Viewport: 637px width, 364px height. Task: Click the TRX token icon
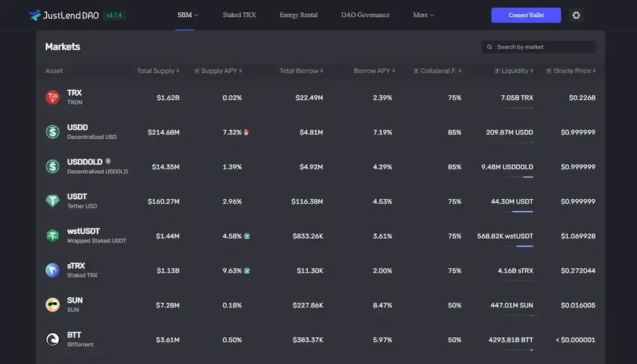coord(52,97)
